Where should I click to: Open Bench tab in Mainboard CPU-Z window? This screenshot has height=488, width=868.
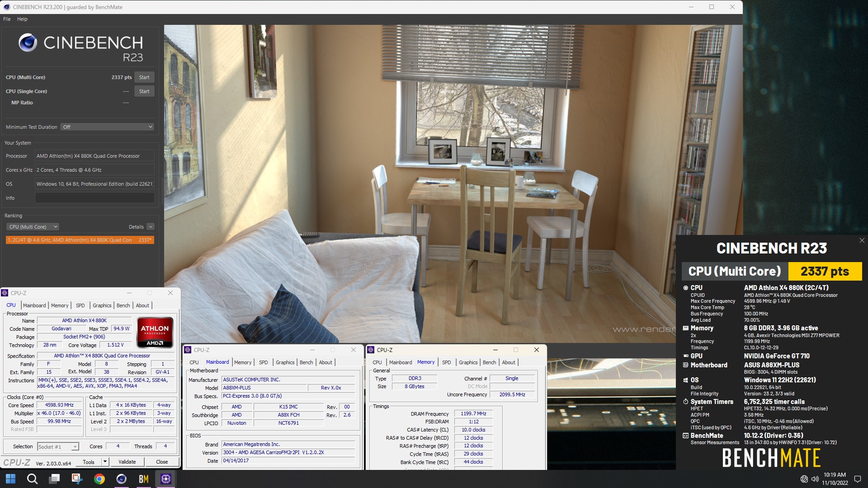tap(306, 362)
